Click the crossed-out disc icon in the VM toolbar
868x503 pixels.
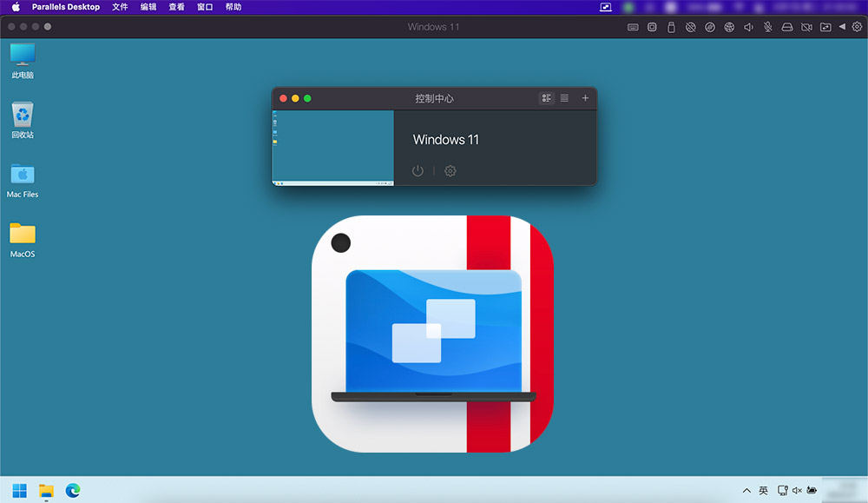click(x=690, y=27)
